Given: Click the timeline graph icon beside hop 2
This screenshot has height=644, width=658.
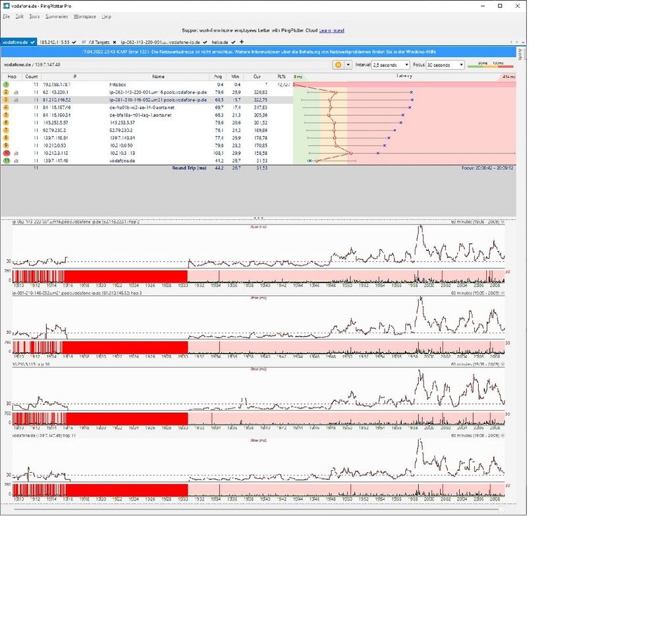Looking at the screenshot, I should (17, 92).
